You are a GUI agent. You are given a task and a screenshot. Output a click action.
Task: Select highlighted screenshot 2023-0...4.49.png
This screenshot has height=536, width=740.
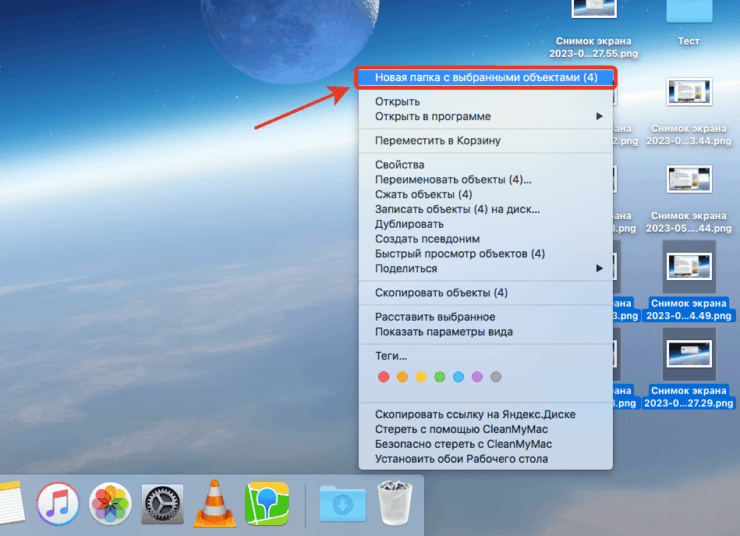[x=689, y=281]
